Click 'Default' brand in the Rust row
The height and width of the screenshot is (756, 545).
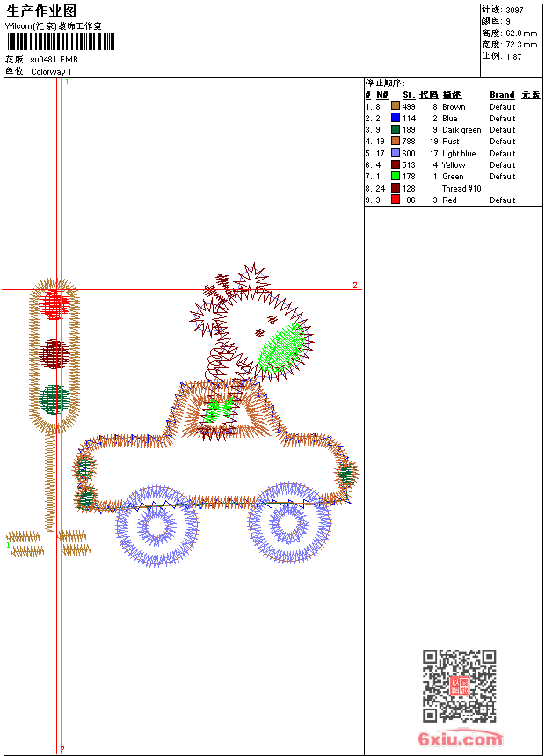point(502,142)
